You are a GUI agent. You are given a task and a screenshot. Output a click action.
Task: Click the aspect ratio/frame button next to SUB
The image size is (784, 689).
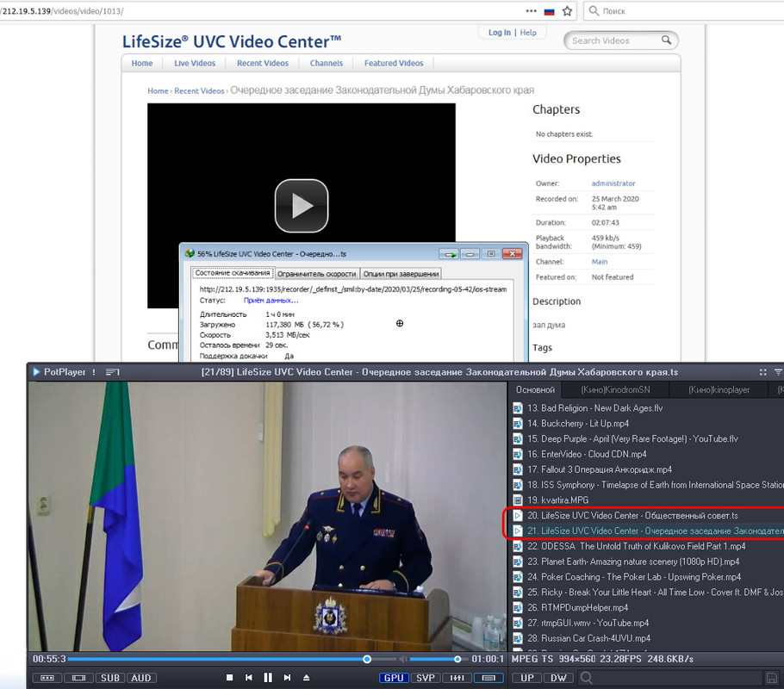[78, 678]
